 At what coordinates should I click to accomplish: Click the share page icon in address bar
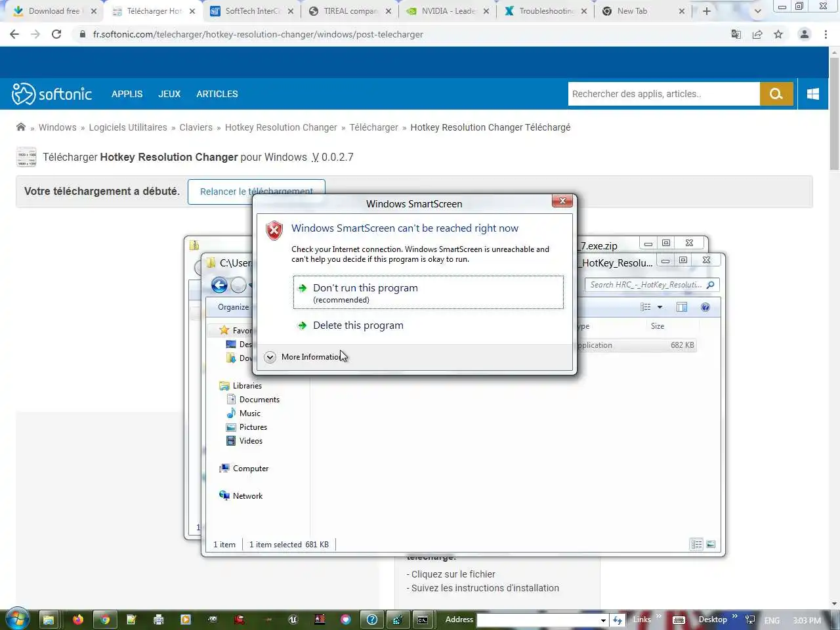[x=757, y=34]
